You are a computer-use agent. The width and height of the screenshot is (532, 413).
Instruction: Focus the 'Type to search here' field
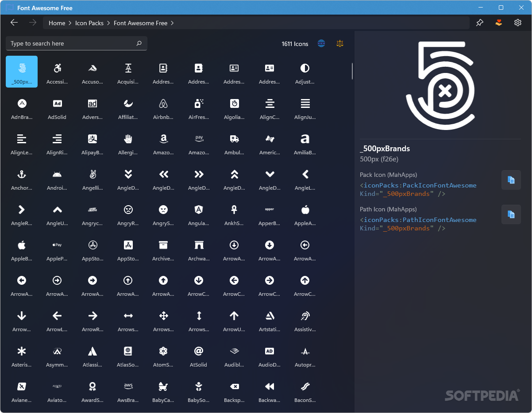tap(77, 43)
